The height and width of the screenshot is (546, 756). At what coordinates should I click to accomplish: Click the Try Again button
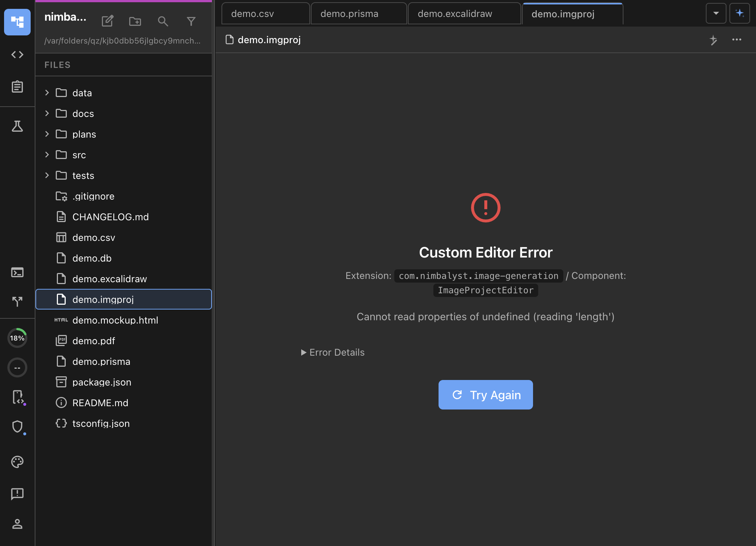click(485, 395)
